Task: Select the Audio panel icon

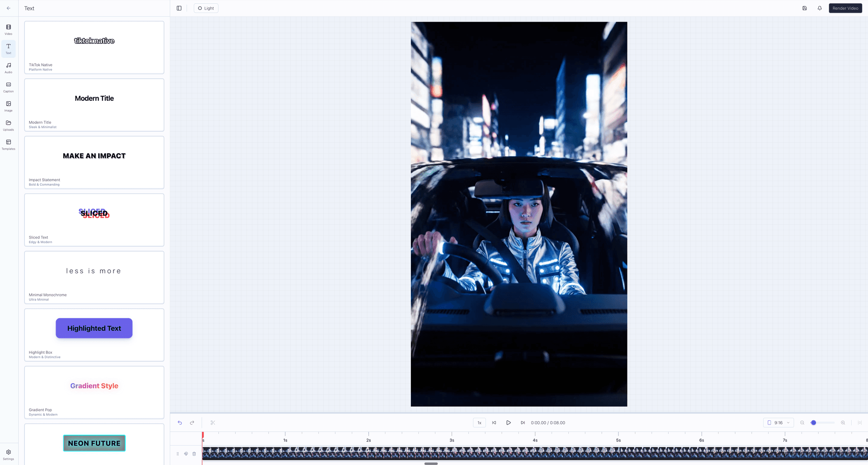Action: pyautogui.click(x=8, y=68)
